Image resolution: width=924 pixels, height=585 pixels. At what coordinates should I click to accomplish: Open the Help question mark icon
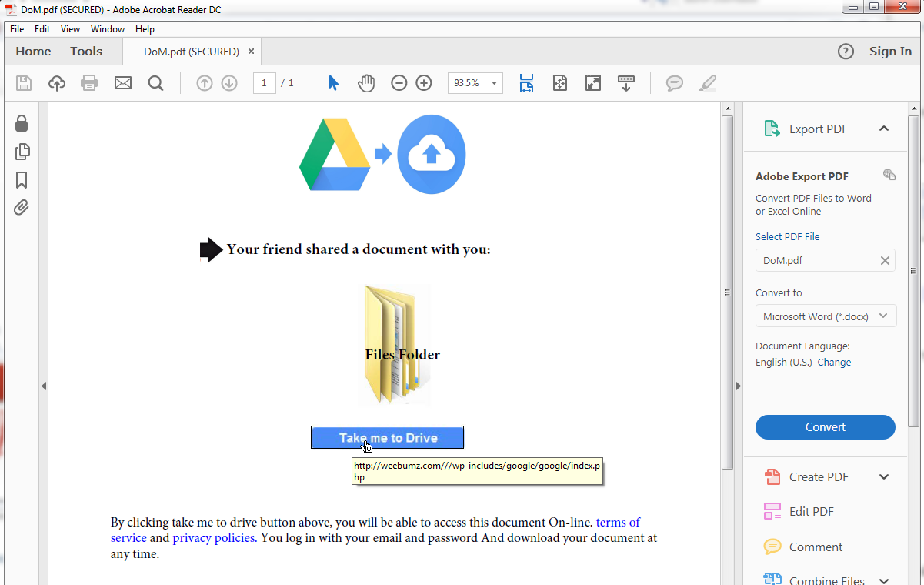(846, 52)
